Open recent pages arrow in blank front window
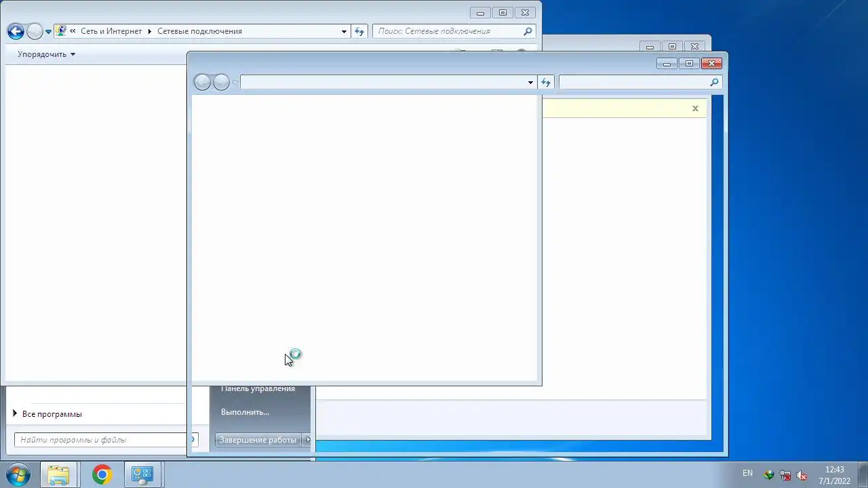 tap(235, 83)
